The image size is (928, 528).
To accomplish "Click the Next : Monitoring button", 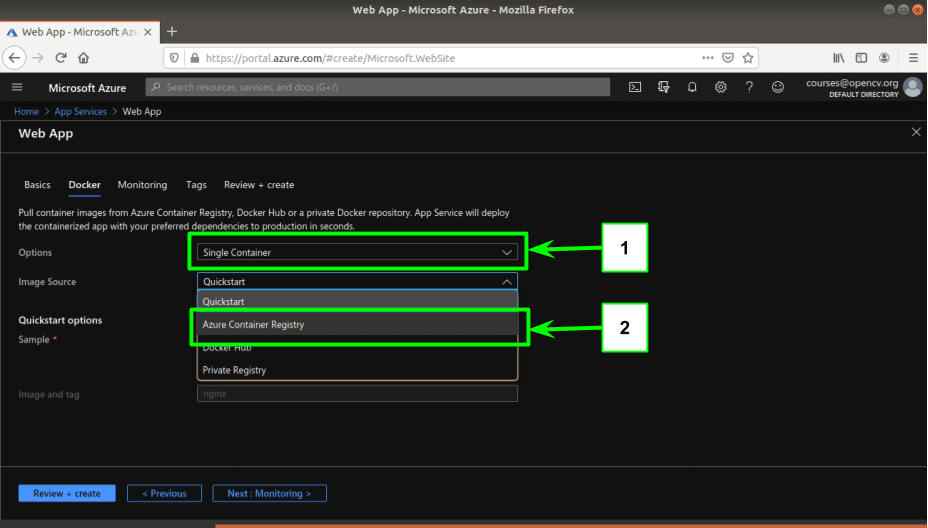I will coord(269,493).
